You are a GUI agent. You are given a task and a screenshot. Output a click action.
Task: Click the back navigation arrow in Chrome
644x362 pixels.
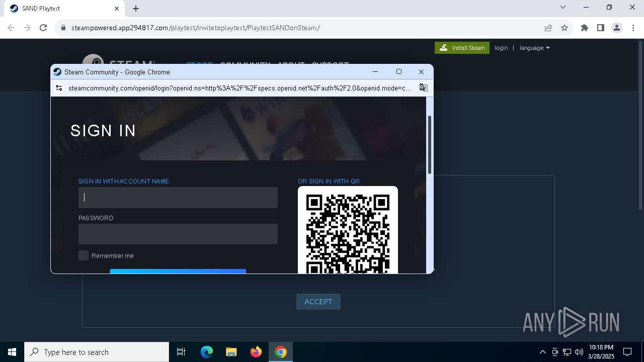pyautogui.click(x=11, y=28)
